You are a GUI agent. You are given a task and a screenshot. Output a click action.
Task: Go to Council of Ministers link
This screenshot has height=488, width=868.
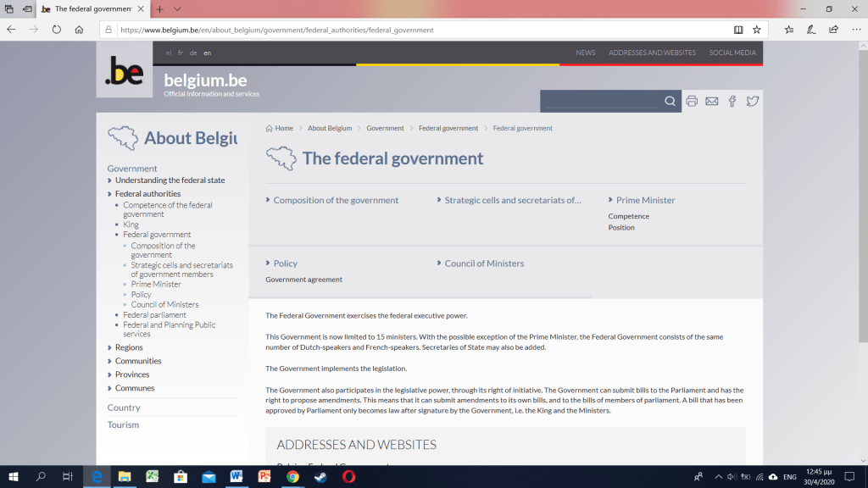click(484, 263)
